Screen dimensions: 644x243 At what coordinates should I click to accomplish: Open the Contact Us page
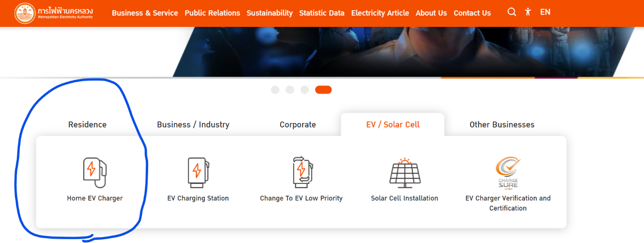click(x=472, y=13)
